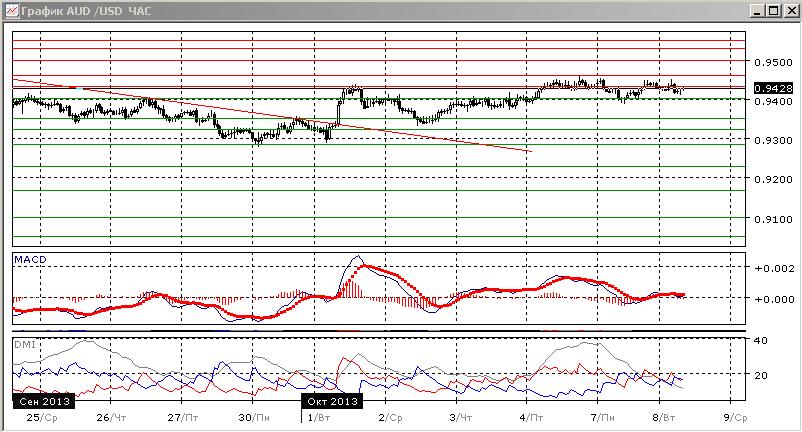The width and height of the screenshot is (802, 432).
Task: Click the 30/Пн date label
Action: pos(254,418)
